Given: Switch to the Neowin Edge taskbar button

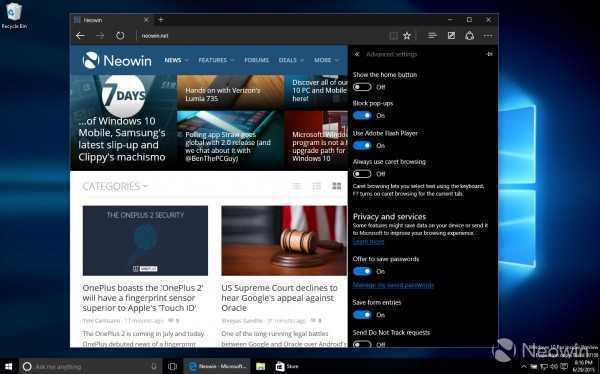Looking at the screenshot, I should click(x=217, y=366).
